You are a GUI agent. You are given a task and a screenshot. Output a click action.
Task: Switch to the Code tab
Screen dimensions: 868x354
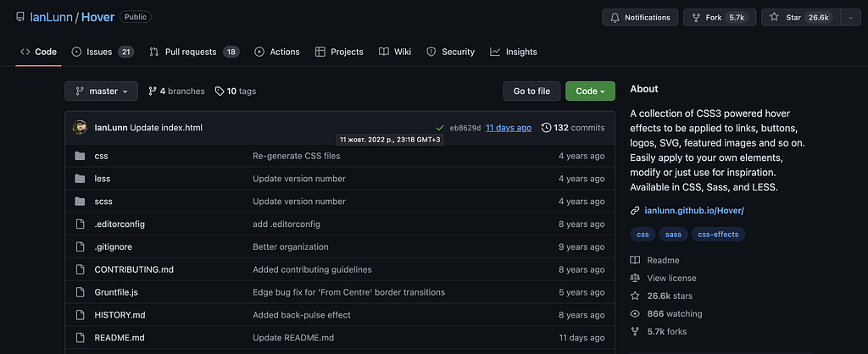(x=39, y=52)
